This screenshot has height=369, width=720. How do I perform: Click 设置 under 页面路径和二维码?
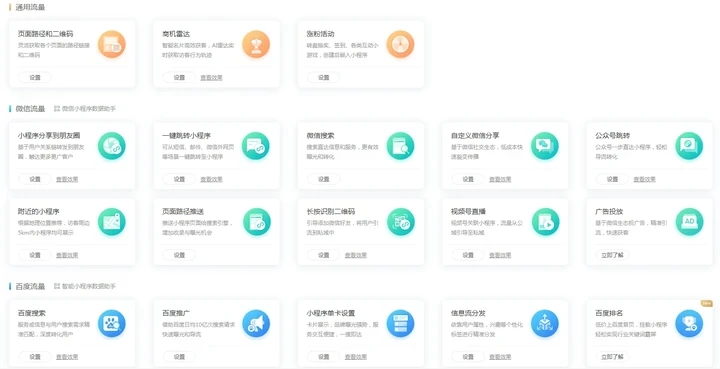[x=35, y=78]
